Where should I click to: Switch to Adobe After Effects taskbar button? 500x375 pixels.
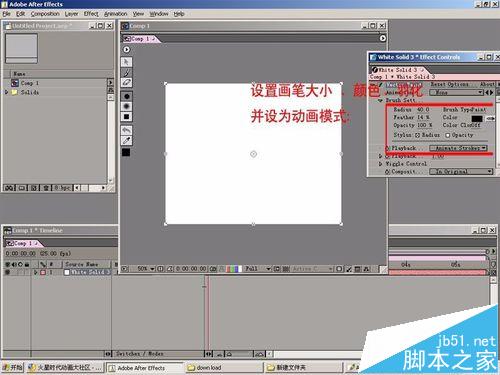click(145, 368)
